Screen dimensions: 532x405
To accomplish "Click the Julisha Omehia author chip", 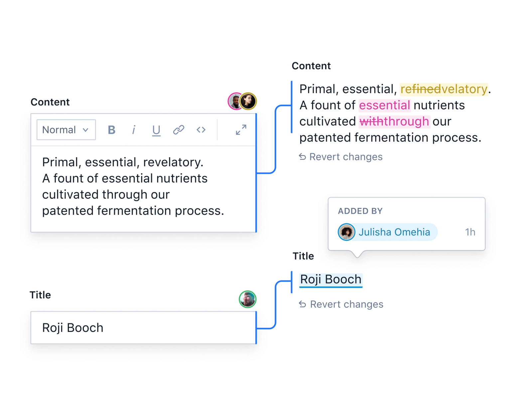I will pos(387,232).
